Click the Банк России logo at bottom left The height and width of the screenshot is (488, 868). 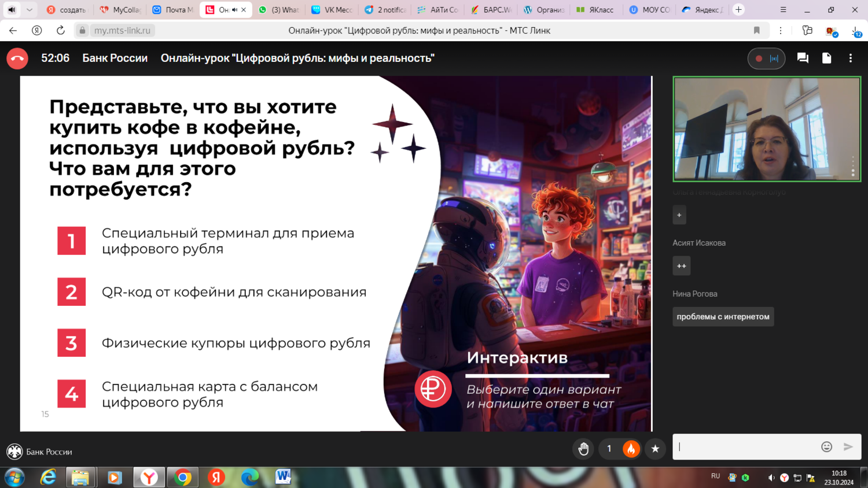tap(39, 452)
